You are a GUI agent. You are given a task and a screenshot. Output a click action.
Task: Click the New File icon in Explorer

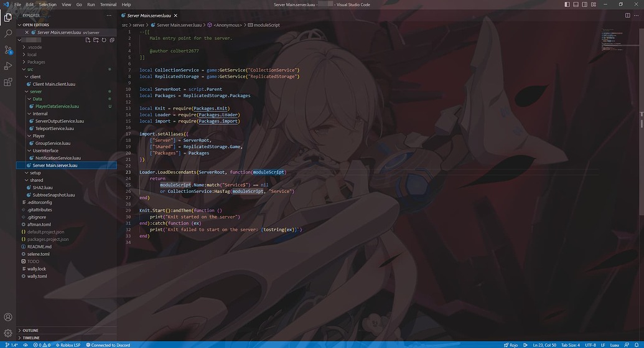point(88,40)
